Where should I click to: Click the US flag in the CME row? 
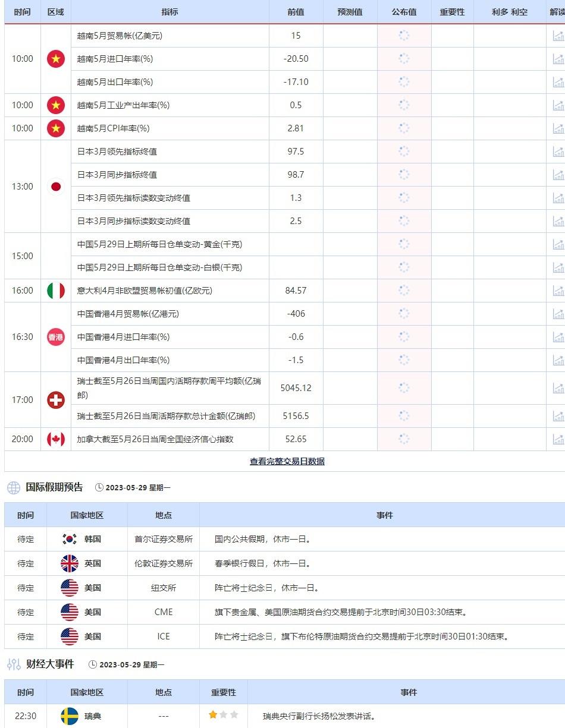pyautogui.click(x=69, y=612)
